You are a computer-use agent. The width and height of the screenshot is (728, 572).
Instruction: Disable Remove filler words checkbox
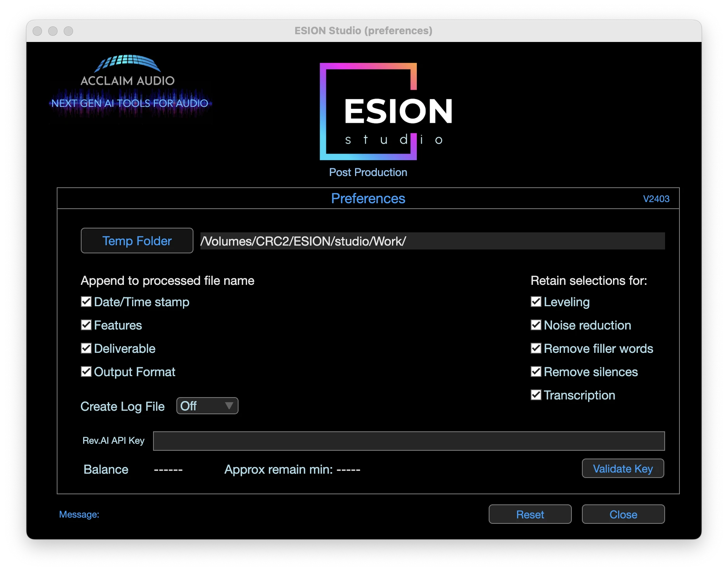click(x=536, y=349)
